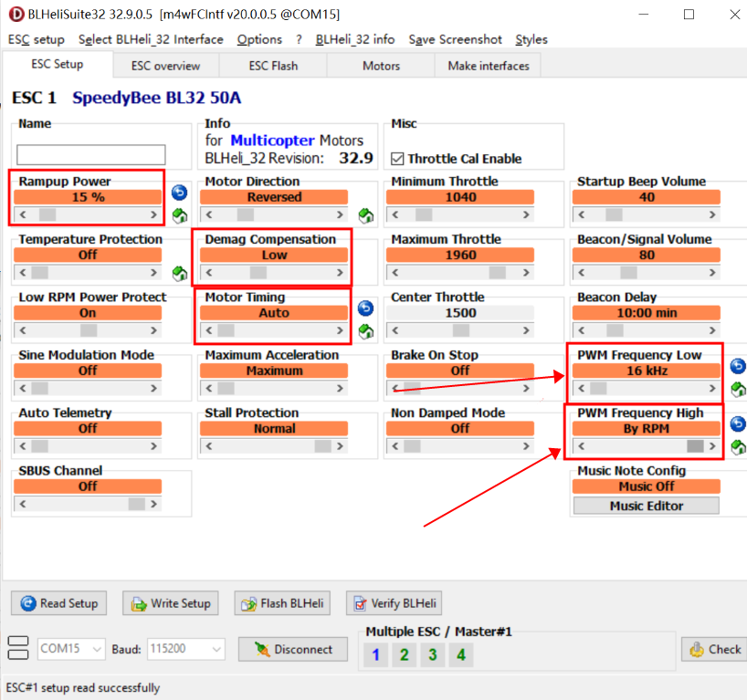Click the Rampup Power green house default icon
This screenshot has height=700, width=747.
(180, 215)
